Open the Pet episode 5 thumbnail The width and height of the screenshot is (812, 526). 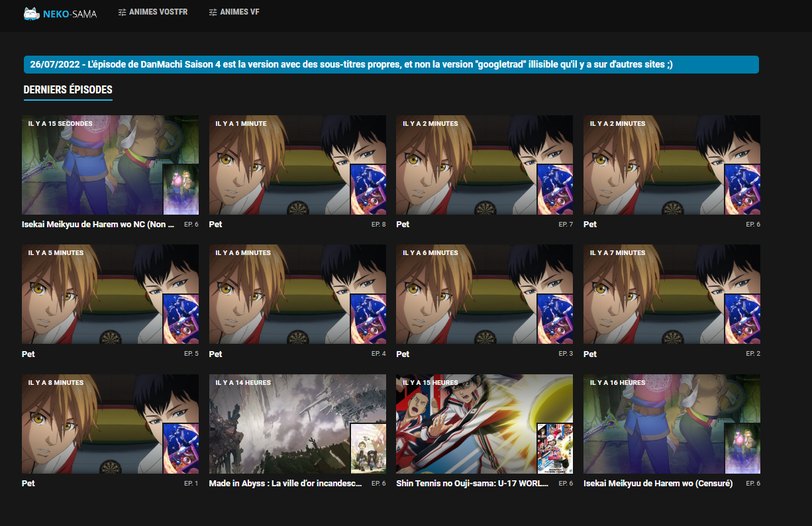pos(110,294)
